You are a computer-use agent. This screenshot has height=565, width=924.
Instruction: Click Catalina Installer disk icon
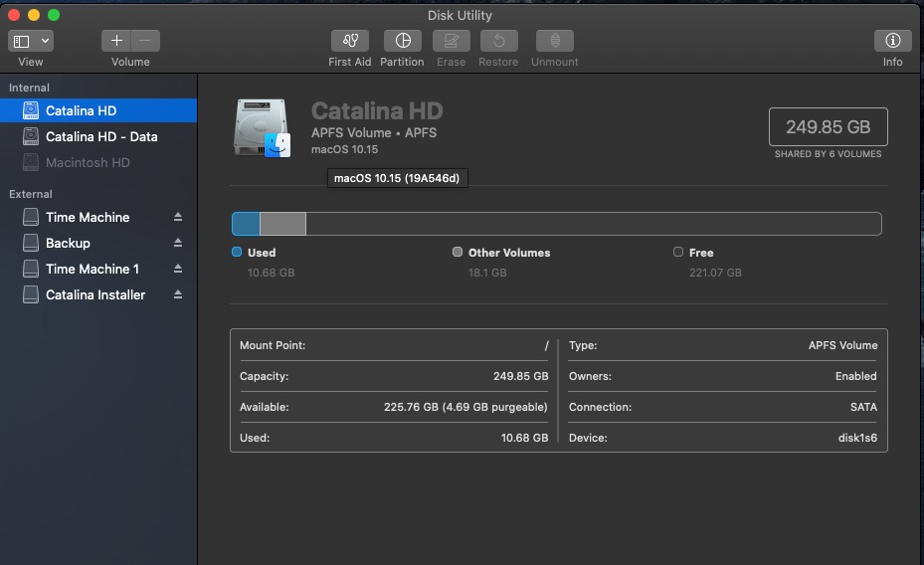[x=31, y=294]
